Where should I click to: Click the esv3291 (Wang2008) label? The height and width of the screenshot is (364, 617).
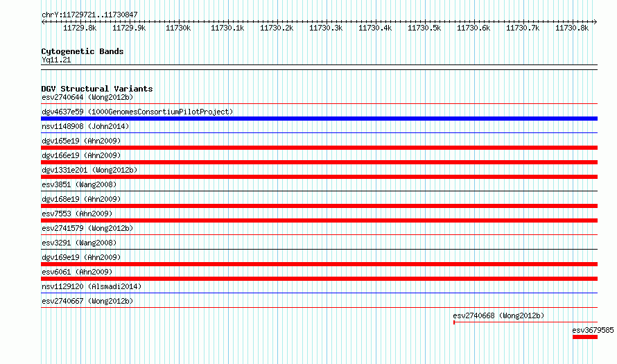(79, 243)
